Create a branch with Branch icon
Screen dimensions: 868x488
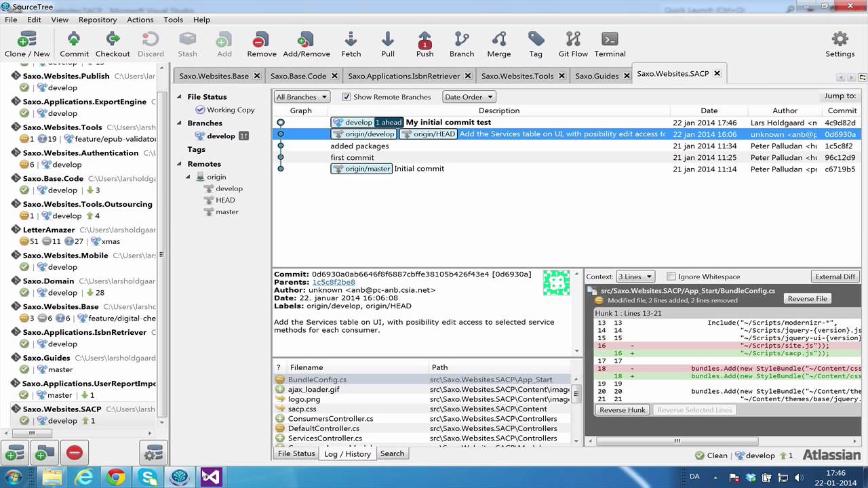pyautogui.click(x=462, y=44)
